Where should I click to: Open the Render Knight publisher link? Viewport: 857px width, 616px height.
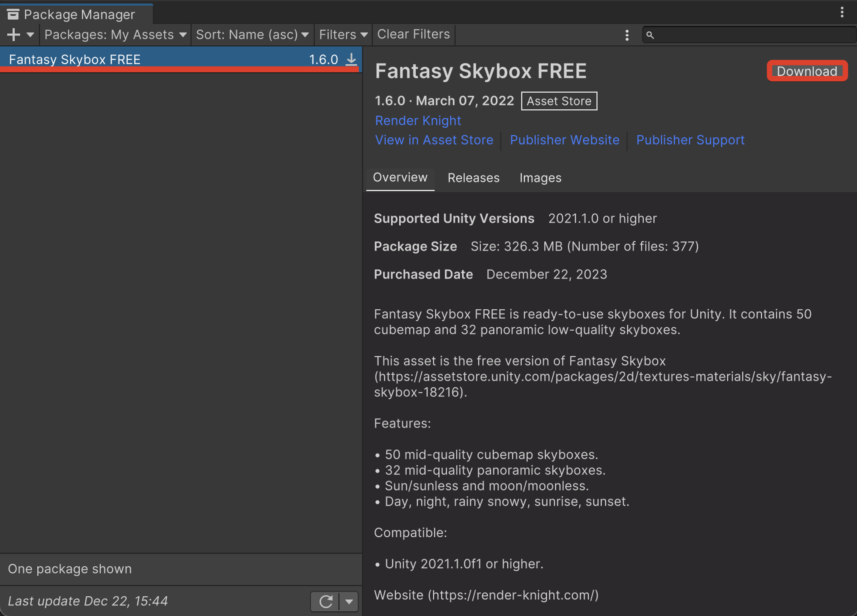418,121
